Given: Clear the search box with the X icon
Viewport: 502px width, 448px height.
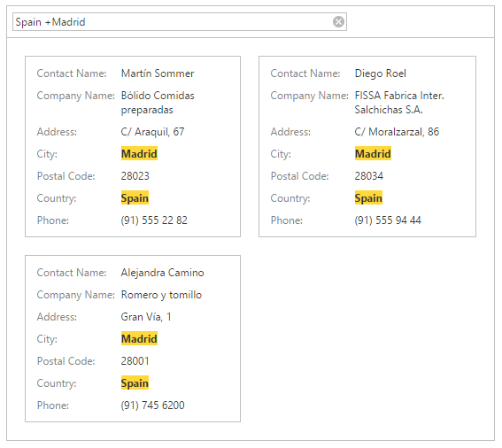Looking at the screenshot, I should click(338, 22).
